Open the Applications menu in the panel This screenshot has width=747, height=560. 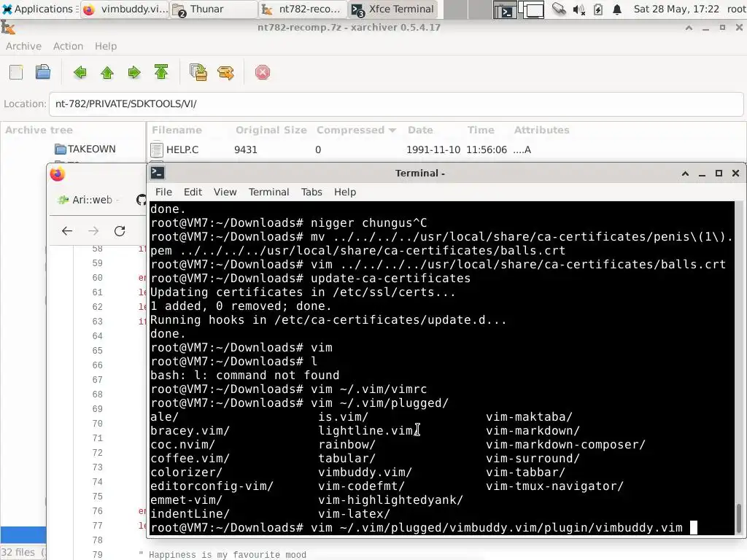[x=39, y=9]
